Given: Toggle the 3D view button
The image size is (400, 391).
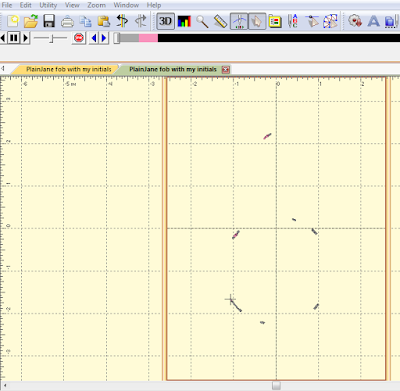Looking at the screenshot, I should pos(165,21).
